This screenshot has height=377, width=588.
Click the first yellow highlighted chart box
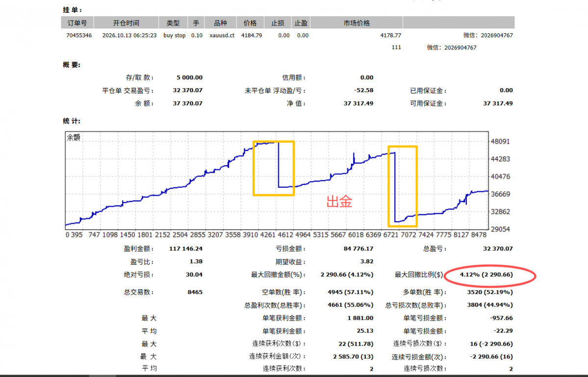coord(273,168)
